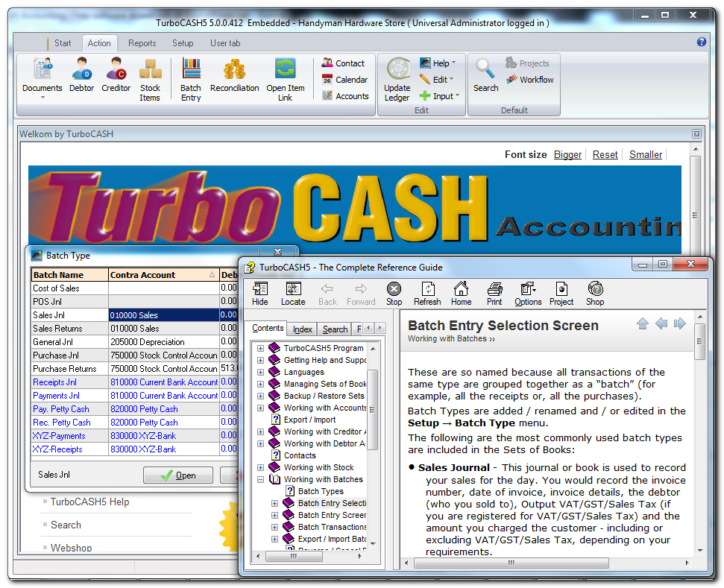
Task: Open the Input dropdown in the ribbon
Action: tap(440, 96)
